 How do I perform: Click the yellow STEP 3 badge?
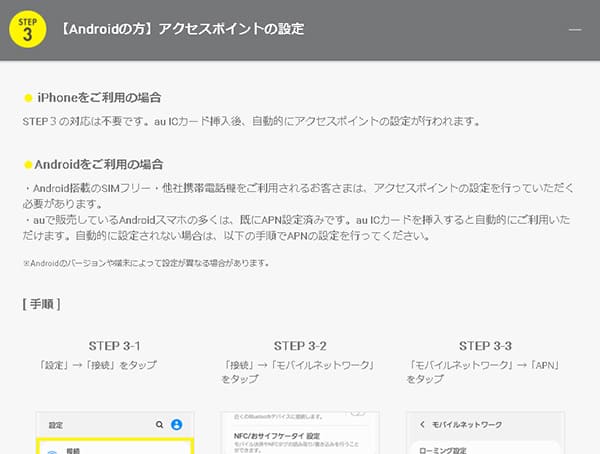click(x=28, y=29)
